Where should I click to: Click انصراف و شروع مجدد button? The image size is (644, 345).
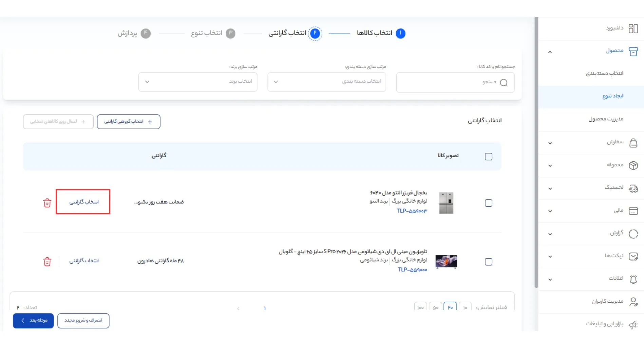point(83,321)
